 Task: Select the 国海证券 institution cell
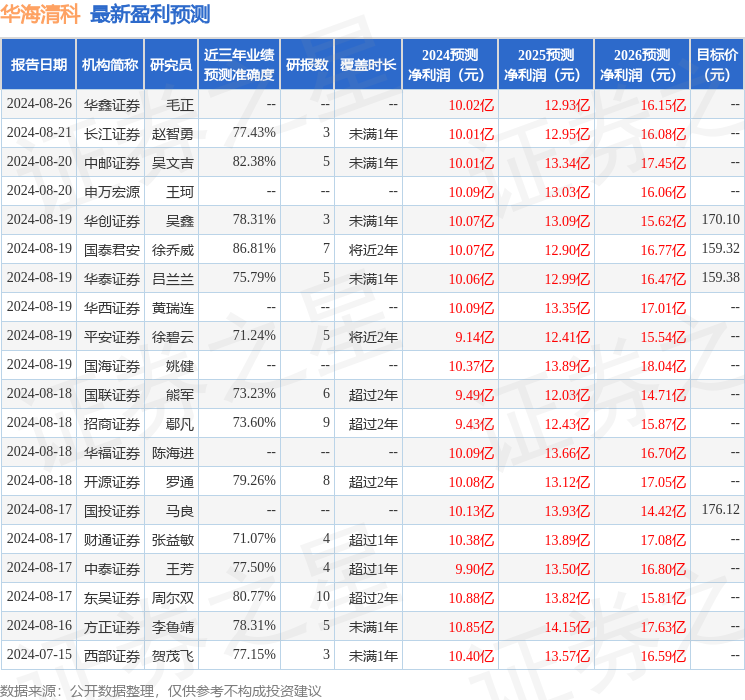click(x=112, y=366)
